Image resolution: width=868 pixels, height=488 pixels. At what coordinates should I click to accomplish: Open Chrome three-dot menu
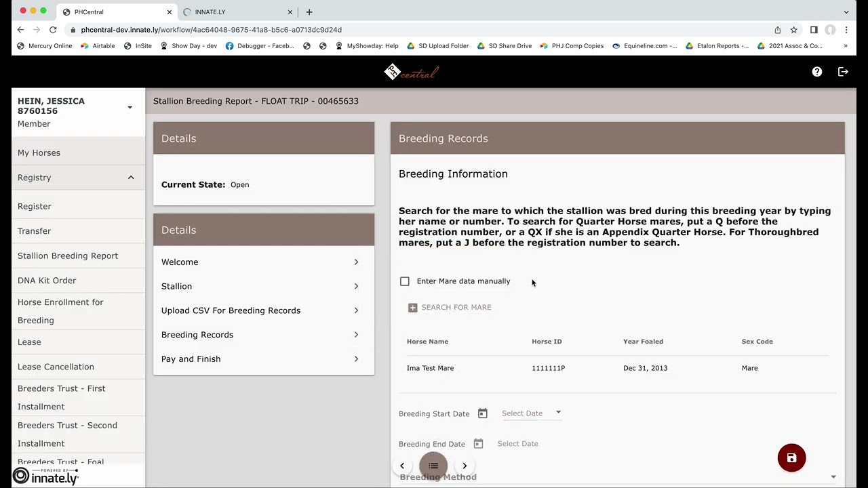point(846,30)
